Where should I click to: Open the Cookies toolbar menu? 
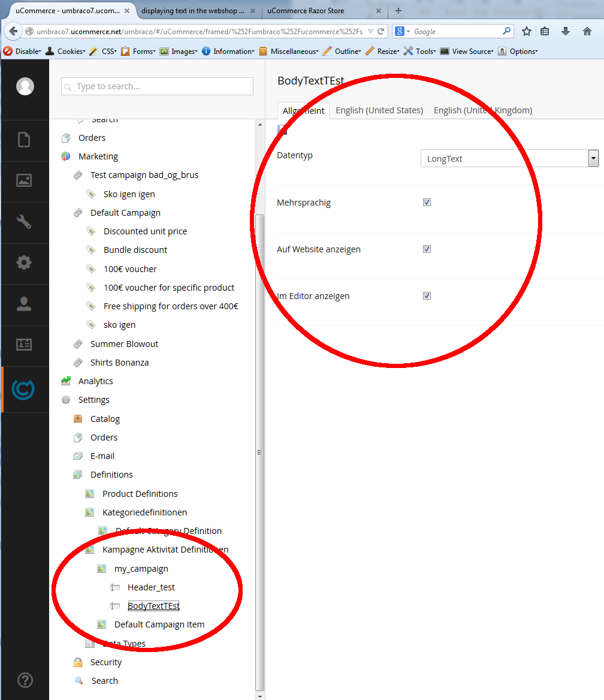(66, 52)
